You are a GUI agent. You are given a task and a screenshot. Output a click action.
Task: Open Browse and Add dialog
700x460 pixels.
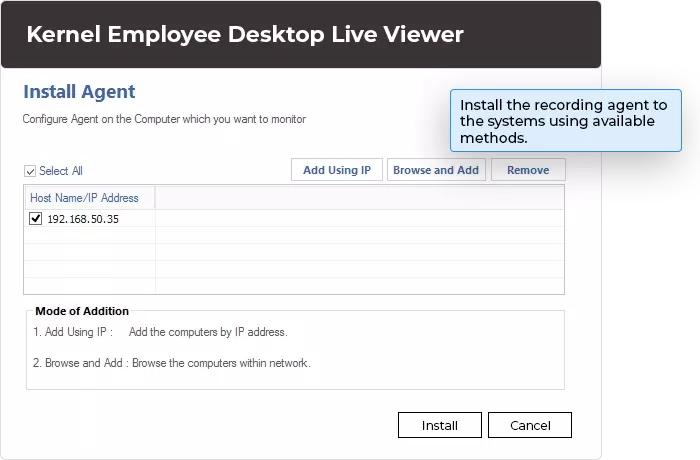coord(436,170)
